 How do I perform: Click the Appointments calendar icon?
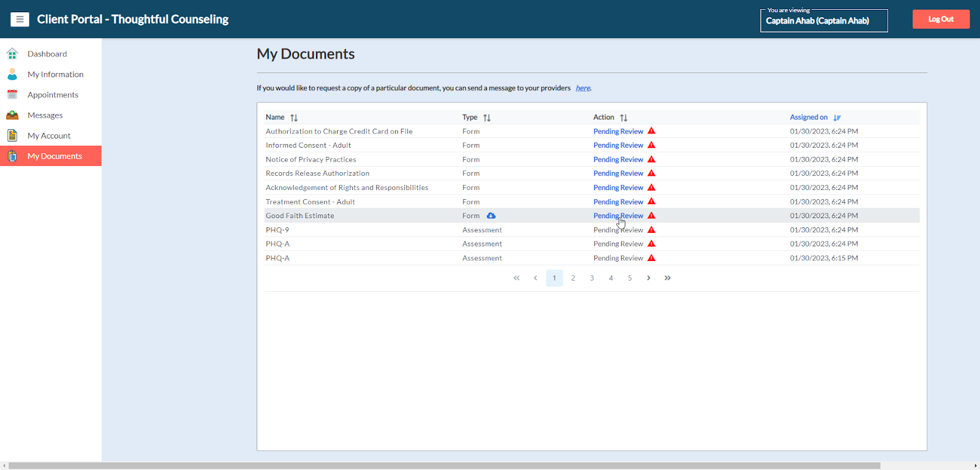coord(12,95)
